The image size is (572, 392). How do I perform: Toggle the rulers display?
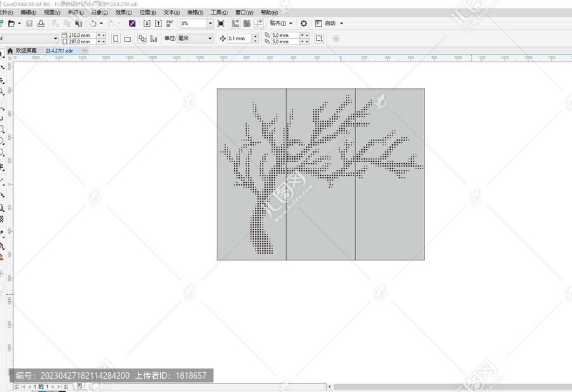click(x=235, y=24)
